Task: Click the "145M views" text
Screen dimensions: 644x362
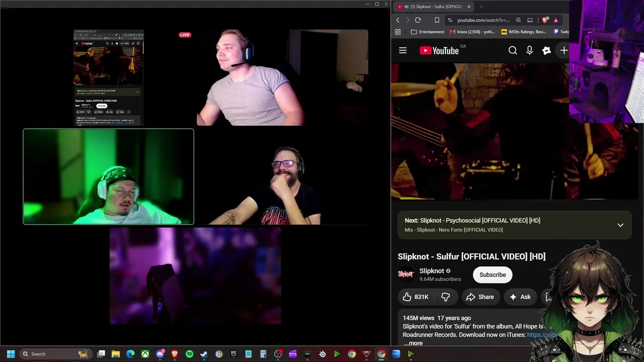Action: tap(419, 318)
